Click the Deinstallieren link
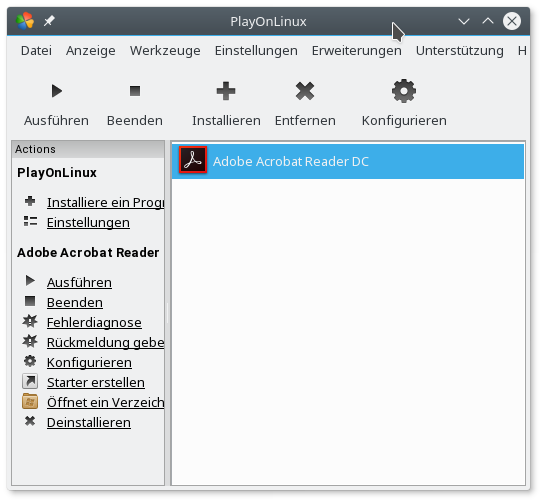 89,423
